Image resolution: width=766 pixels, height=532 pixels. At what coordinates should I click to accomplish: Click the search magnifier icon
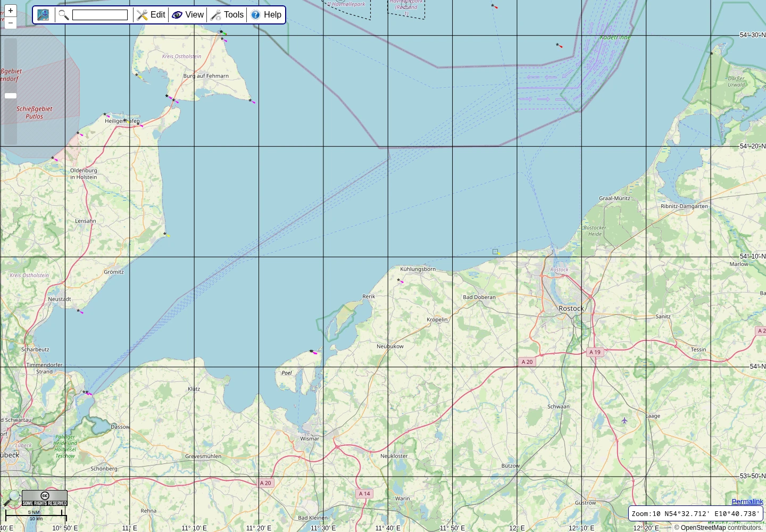pyautogui.click(x=63, y=15)
